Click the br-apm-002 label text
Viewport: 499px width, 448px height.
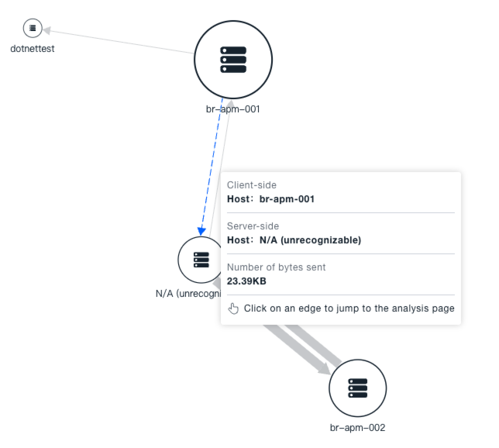[x=357, y=427]
